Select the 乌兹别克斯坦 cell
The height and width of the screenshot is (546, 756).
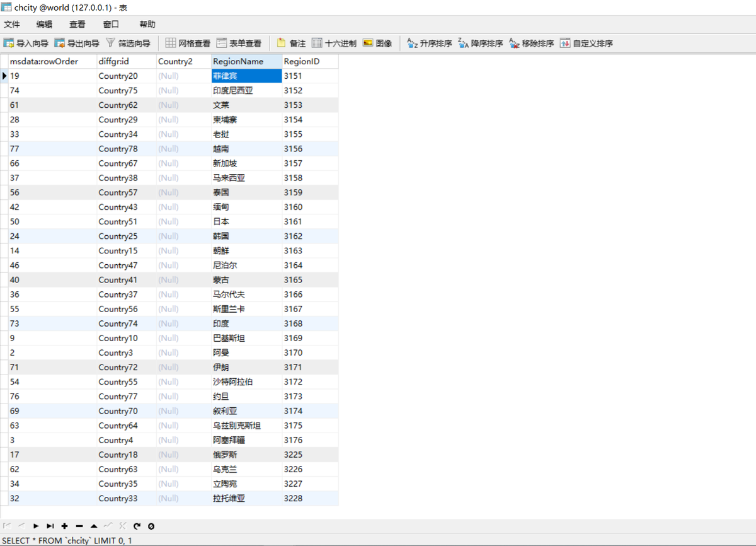(x=247, y=426)
